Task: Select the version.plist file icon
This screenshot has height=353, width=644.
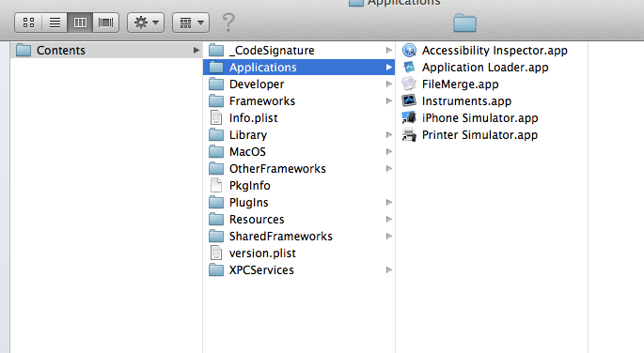Action: (216, 253)
